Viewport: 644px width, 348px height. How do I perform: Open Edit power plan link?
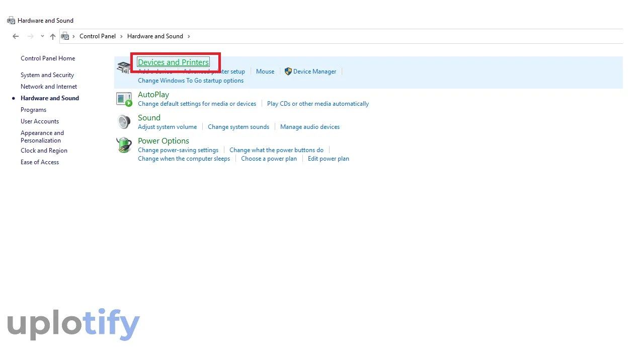click(329, 159)
